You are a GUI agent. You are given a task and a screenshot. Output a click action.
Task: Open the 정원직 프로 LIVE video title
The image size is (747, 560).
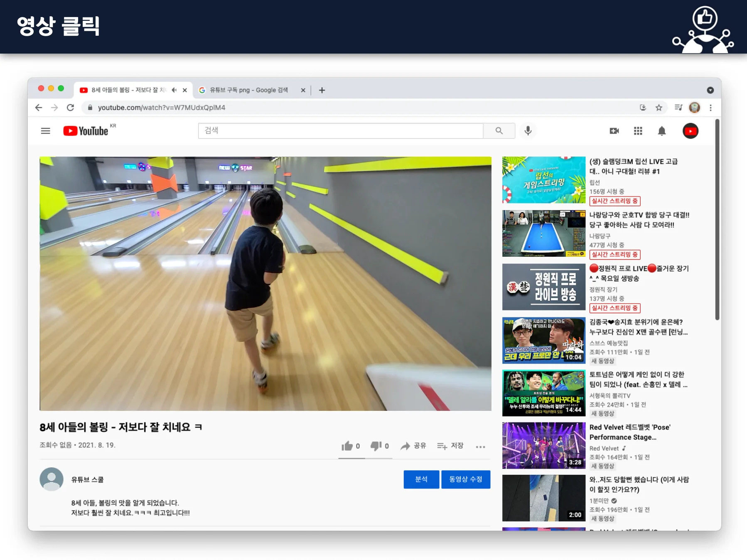pos(639,273)
